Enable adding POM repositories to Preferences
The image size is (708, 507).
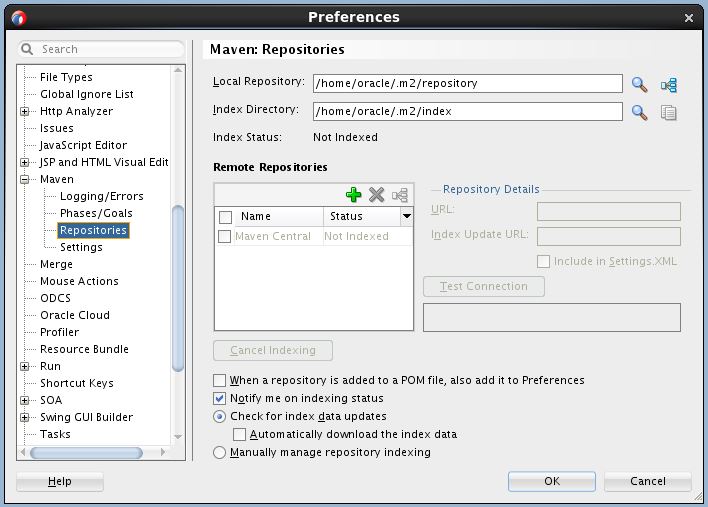220,381
